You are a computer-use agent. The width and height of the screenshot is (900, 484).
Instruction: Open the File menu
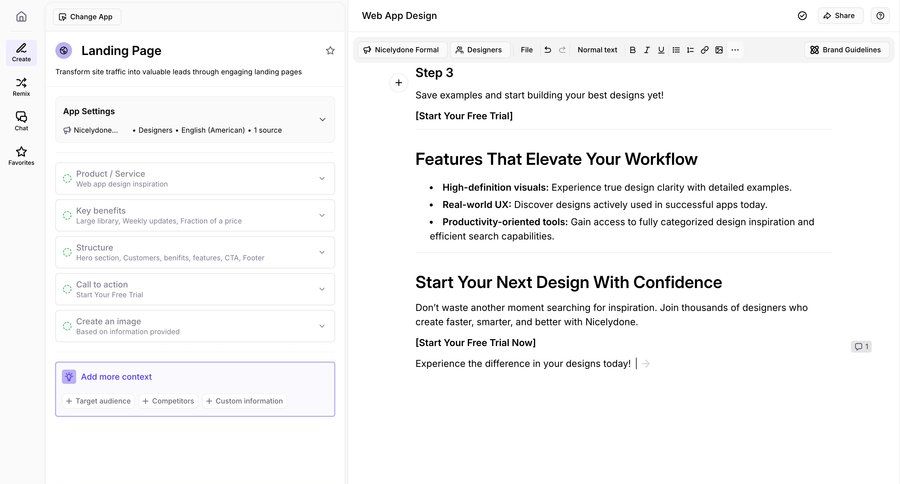526,50
